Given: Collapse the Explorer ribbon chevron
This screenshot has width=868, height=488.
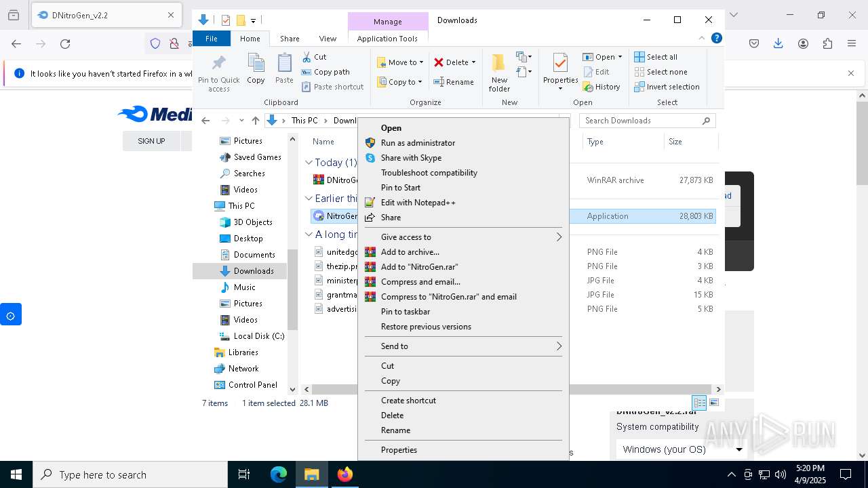Looking at the screenshot, I should click(702, 39).
